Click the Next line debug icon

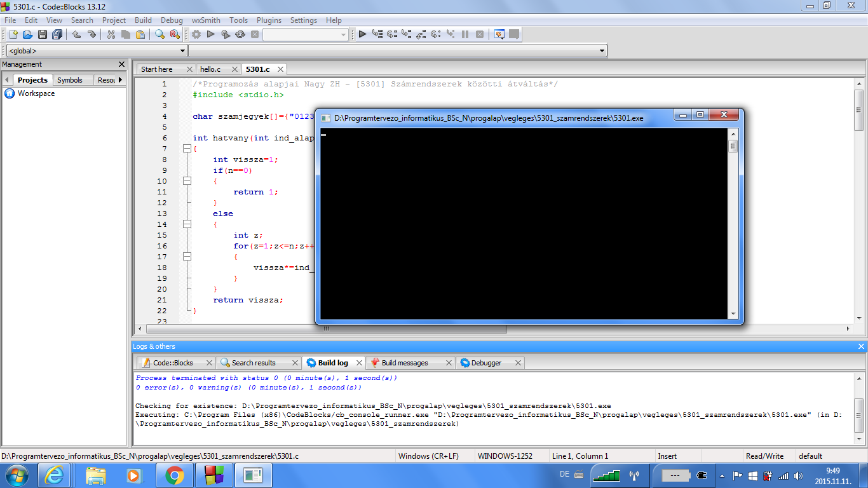tap(392, 34)
